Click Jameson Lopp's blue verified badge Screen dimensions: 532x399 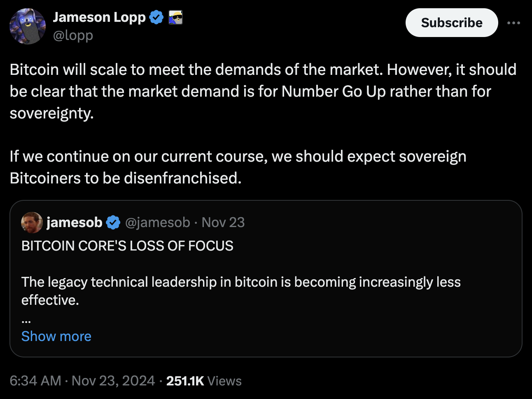point(156,17)
